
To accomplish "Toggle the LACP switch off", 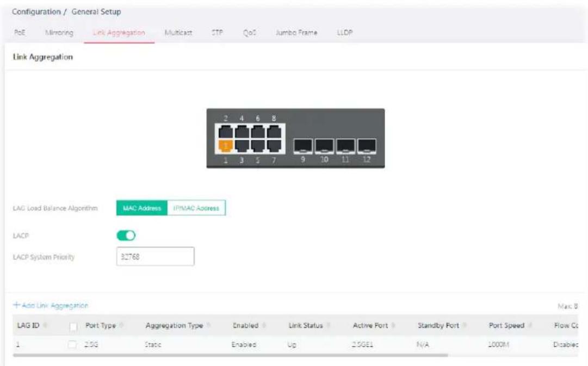I will (x=126, y=235).
